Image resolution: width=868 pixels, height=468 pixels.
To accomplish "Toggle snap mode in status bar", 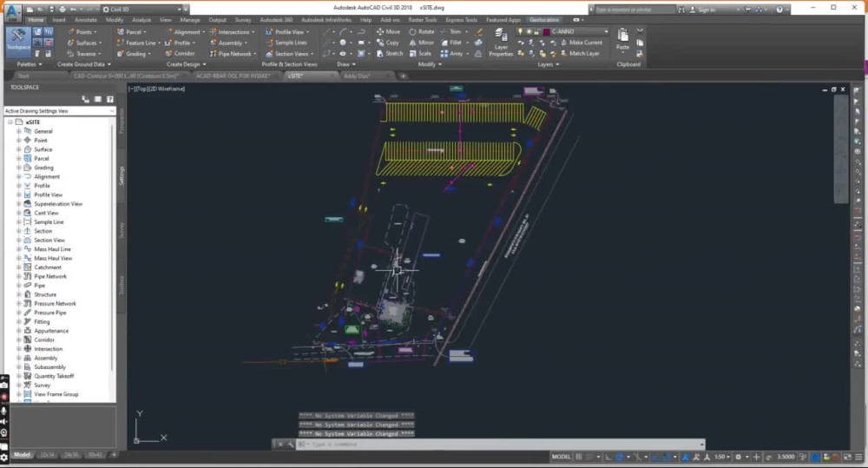I will pos(590,457).
